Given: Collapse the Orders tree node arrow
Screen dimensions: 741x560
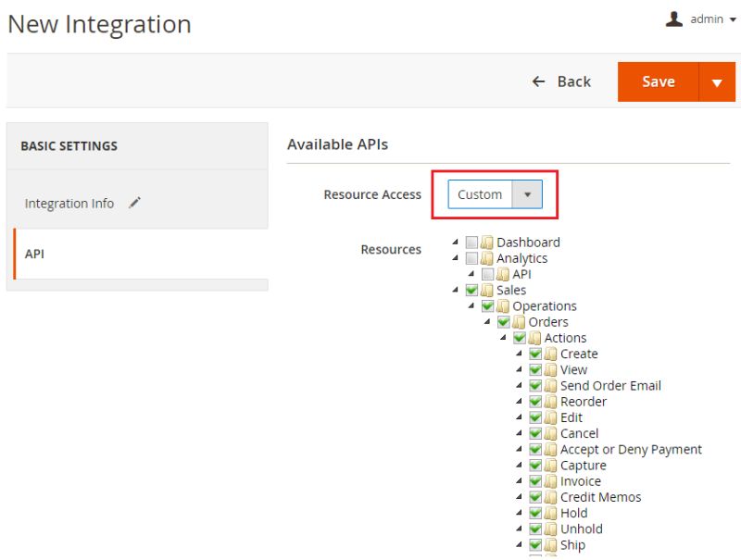Looking at the screenshot, I should tap(487, 321).
